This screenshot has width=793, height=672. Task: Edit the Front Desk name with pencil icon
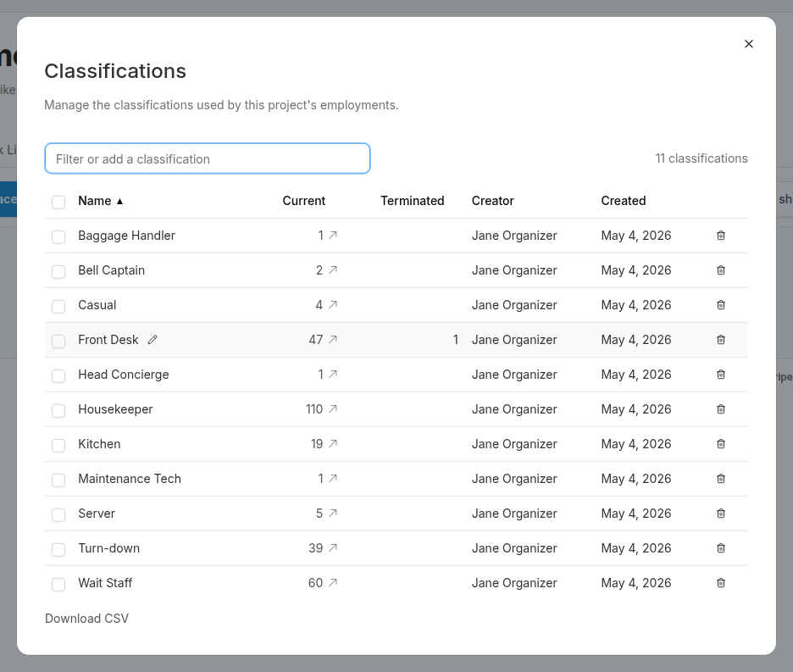tap(152, 340)
